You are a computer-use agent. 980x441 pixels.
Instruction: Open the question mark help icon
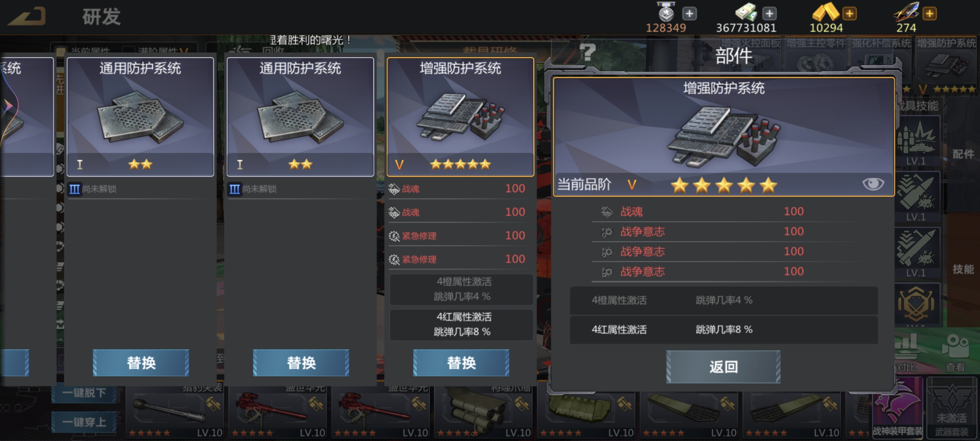(x=587, y=52)
